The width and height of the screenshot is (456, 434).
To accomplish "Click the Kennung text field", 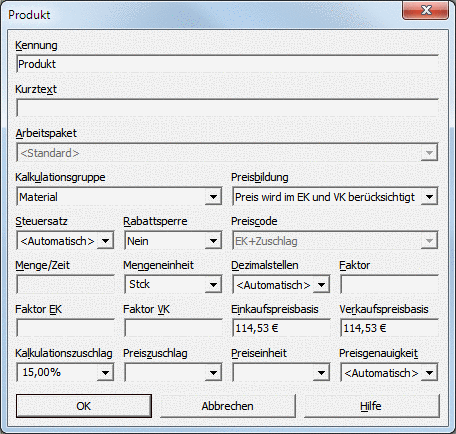I will [x=227, y=64].
